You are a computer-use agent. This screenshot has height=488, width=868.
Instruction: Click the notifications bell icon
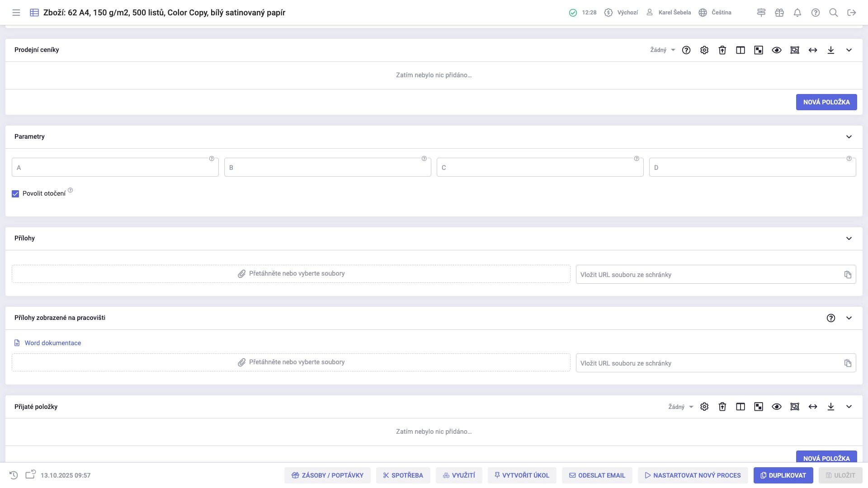797,13
